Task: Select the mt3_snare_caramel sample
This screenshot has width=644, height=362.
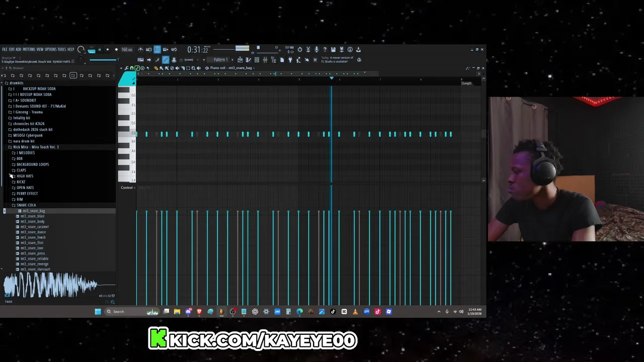Action: pos(34,227)
